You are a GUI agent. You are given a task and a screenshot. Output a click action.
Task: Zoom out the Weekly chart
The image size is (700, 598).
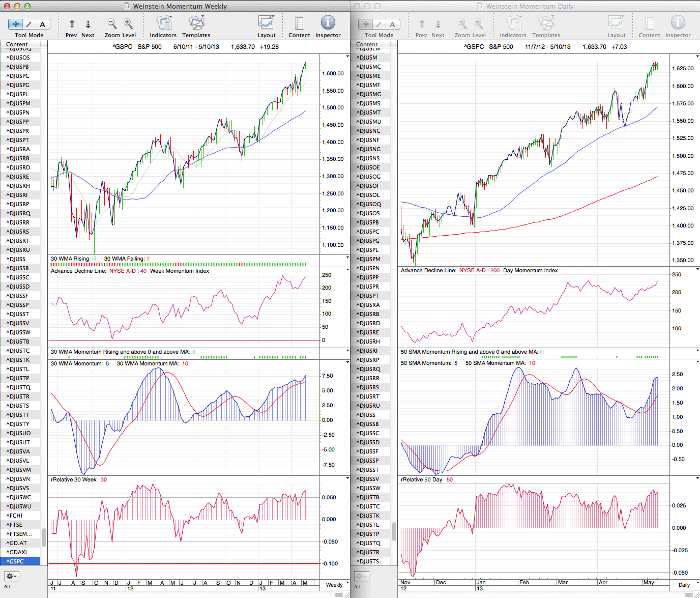pyautogui.click(x=112, y=23)
